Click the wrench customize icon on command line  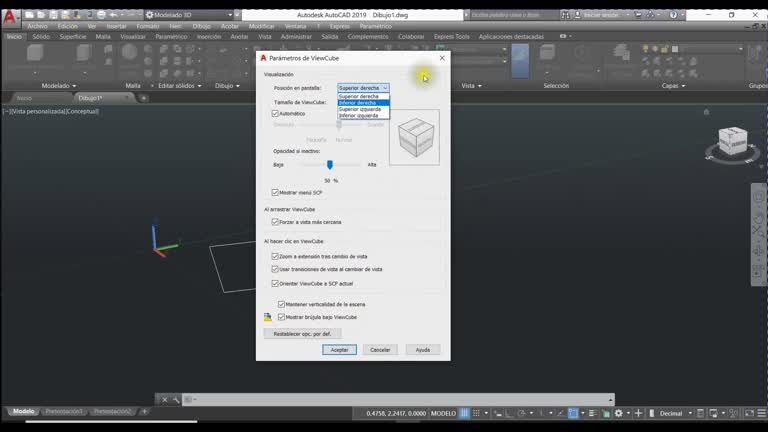click(x=176, y=400)
